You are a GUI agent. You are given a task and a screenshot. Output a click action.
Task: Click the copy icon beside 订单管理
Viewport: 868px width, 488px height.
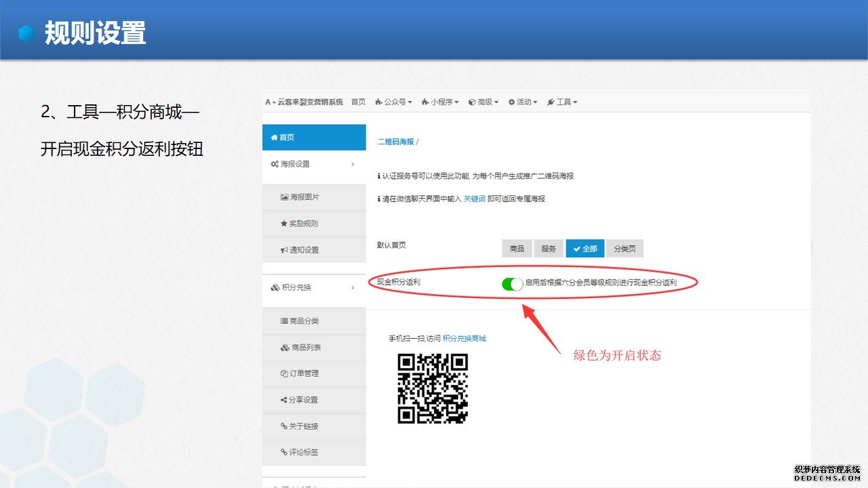[x=285, y=373]
